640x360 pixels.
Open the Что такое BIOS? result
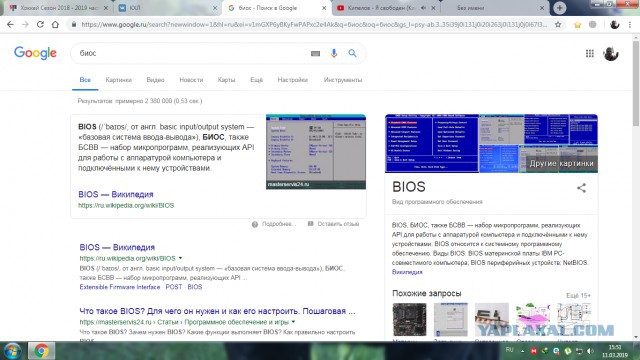[x=217, y=311]
